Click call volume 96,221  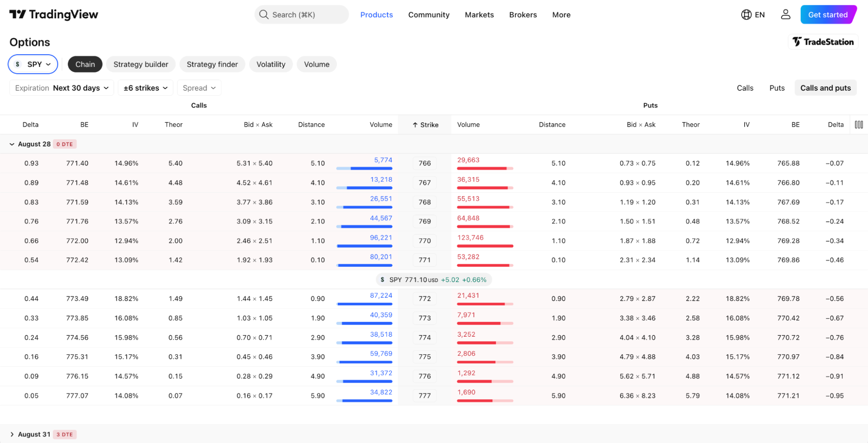coord(381,237)
